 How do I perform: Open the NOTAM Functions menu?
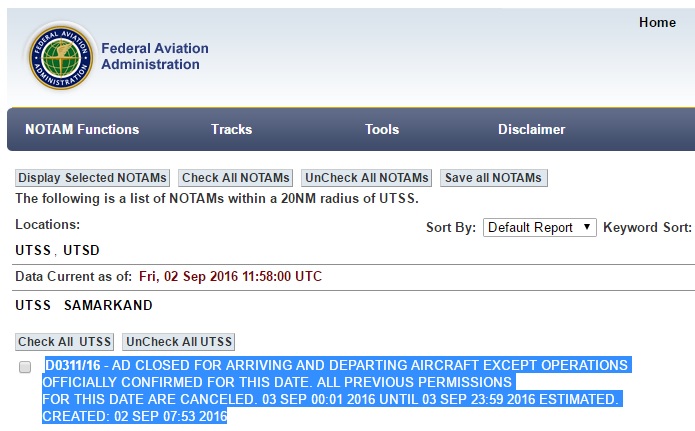point(82,129)
